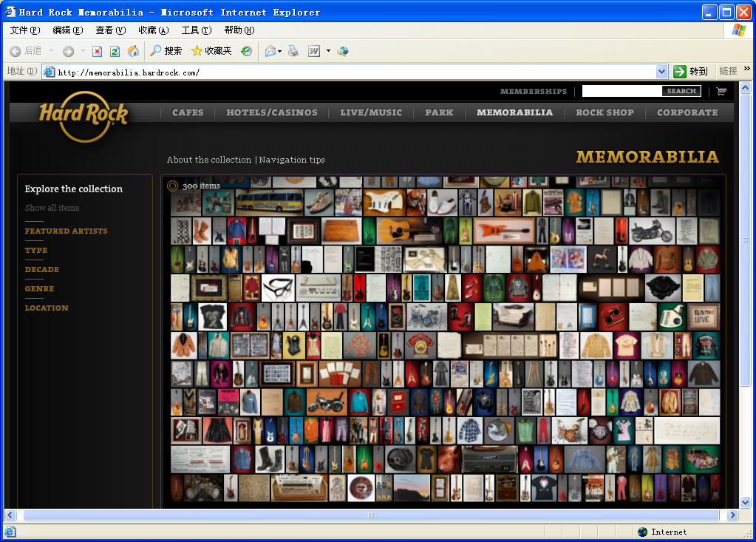The image size is (756, 542).
Task: Expand the Edit button dropdown arrow
Action: [328, 51]
